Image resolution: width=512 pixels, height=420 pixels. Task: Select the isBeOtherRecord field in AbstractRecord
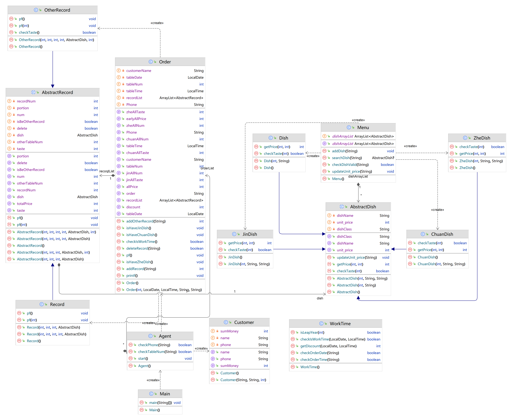[30, 121]
